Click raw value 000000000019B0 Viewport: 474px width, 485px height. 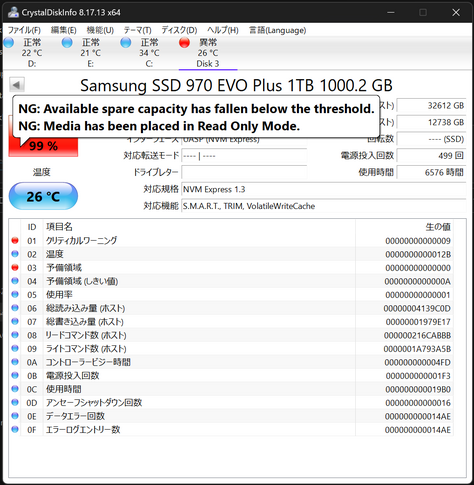click(x=418, y=389)
